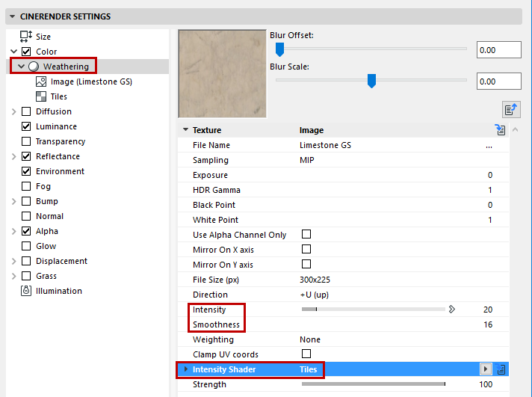Click the icon right of Texture header
This screenshot has width=532, height=397.
tap(501, 130)
